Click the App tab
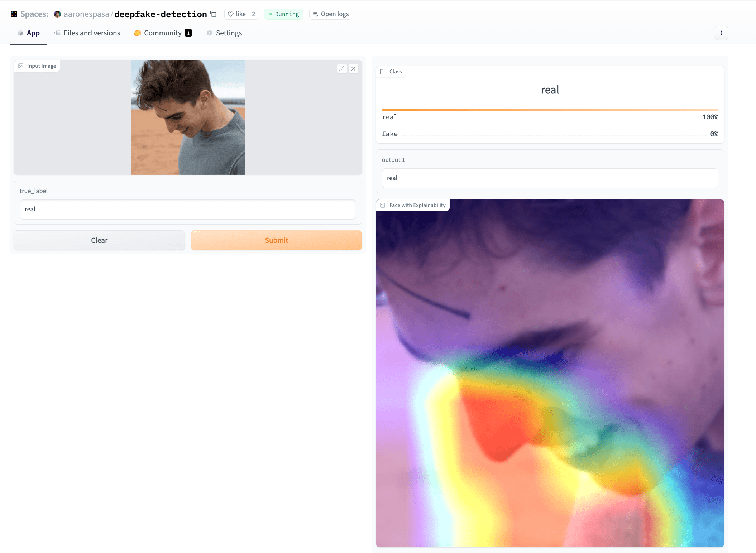The image size is (756, 553). 33,32
